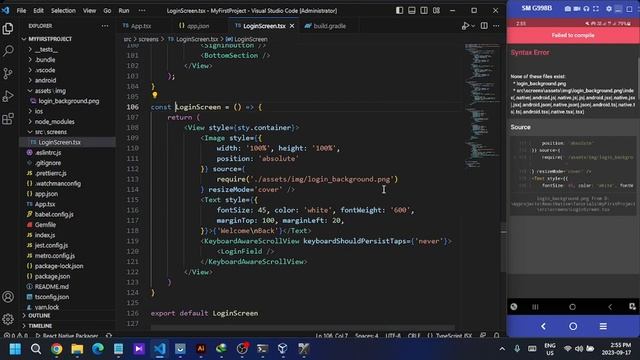Open metro.config.js in explorer
Screen dimensions: 640x360
(x=55, y=256)
